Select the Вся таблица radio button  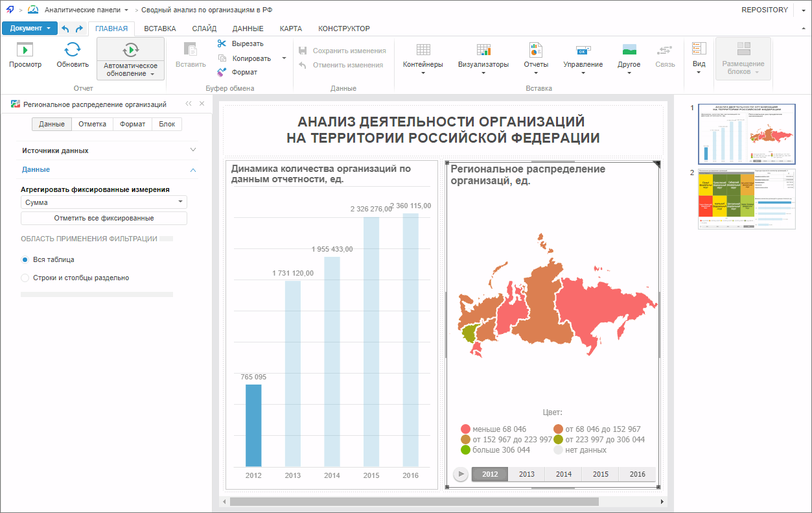coord(25,259)
